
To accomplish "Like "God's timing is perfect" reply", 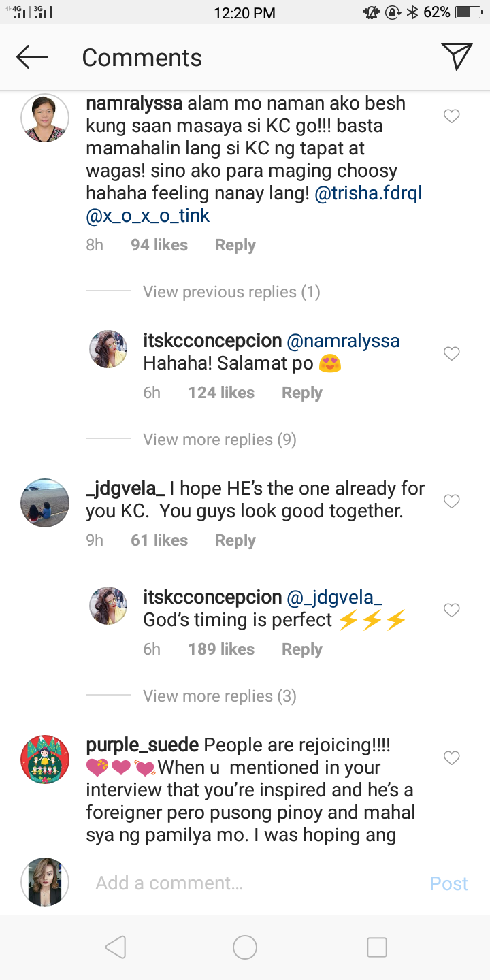I will coord(451,610).
